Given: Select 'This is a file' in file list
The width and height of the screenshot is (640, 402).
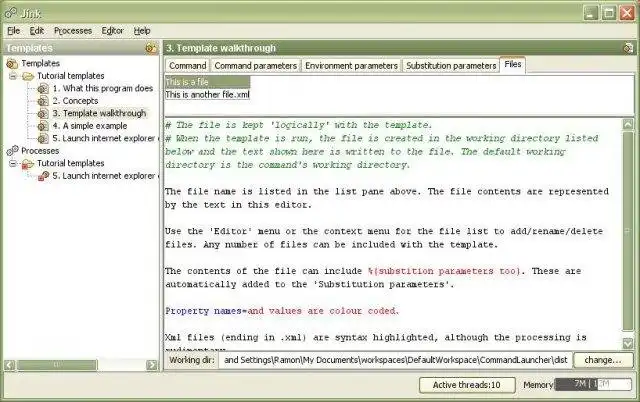Looking at the screenshot, I should [207, 82].
